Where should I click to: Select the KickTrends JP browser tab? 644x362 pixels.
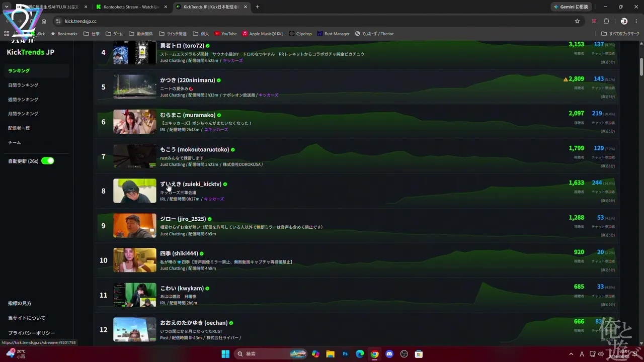pos(211,7)
